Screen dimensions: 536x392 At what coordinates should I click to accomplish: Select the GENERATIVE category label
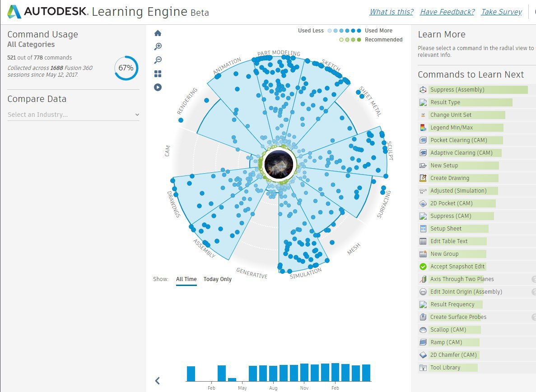coord(252,273)
